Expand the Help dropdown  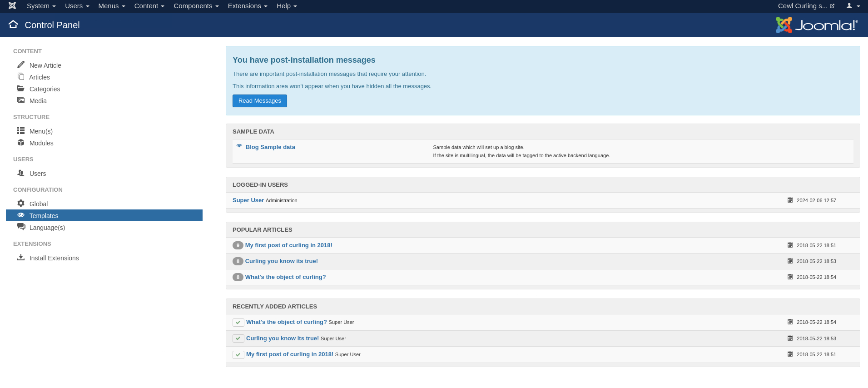[287, 6]
